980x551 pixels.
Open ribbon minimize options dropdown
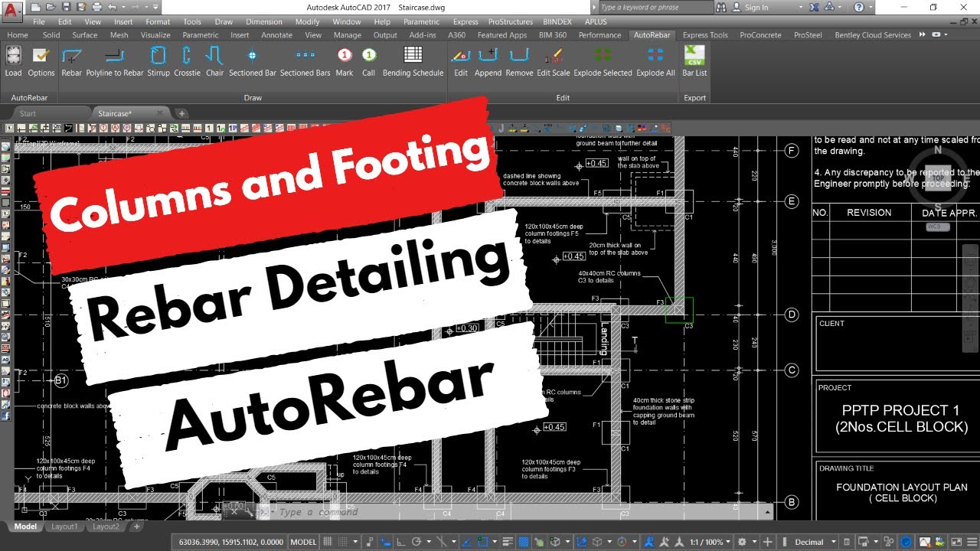point(945,34)
